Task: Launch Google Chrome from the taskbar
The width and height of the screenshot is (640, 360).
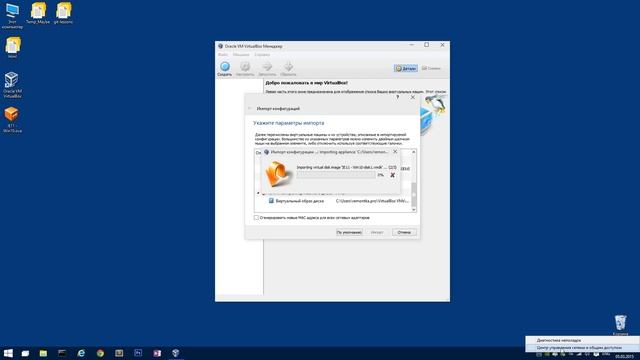Action: pyautogui.click(x=100, y=353)
